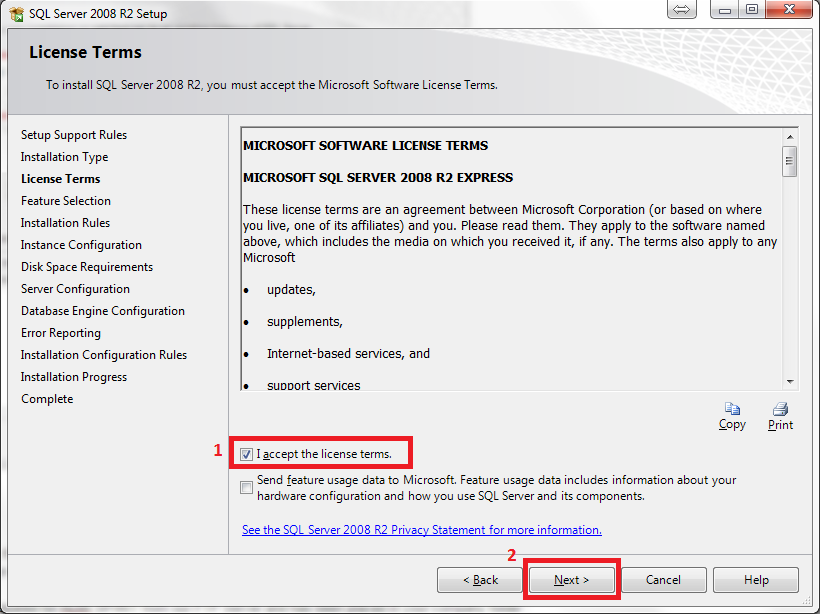Close the SQL Server Setup window
Viewport: 820px width, 614px height.
click(x=789, y=9)
